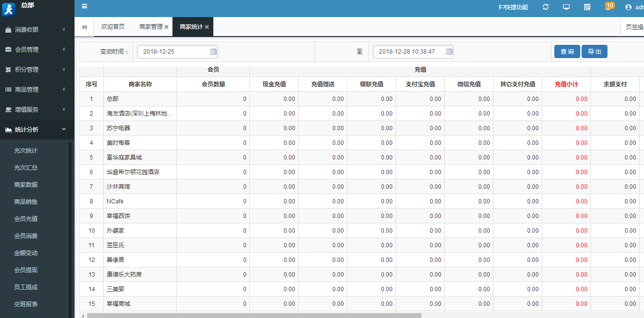Click the start date field 2018-12-25
The height and width of the screenshot is (318, 644).
[x=173, y=52]
